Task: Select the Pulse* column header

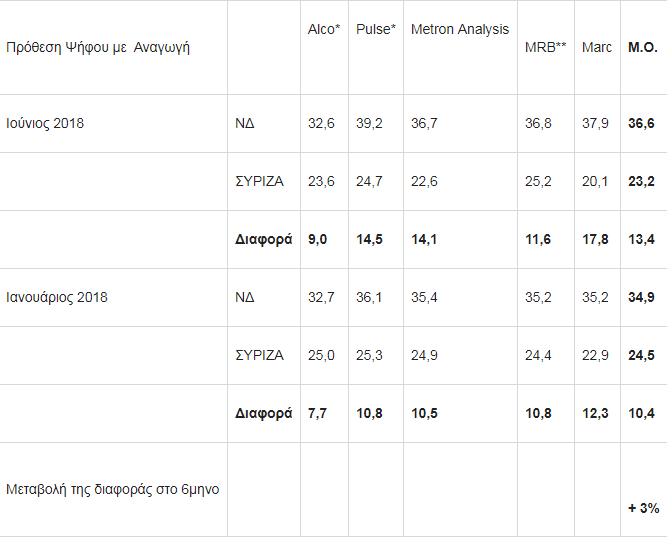Action: click(376, 29)
